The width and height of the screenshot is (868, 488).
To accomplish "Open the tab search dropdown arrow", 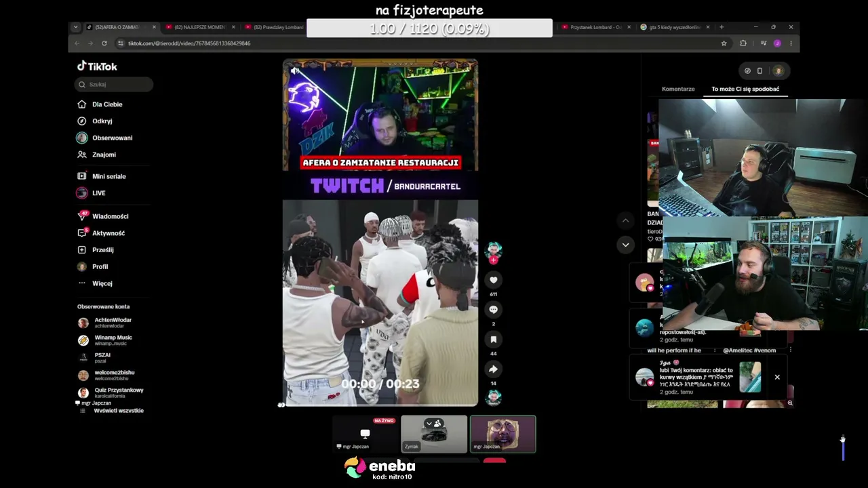I will 75,27.
